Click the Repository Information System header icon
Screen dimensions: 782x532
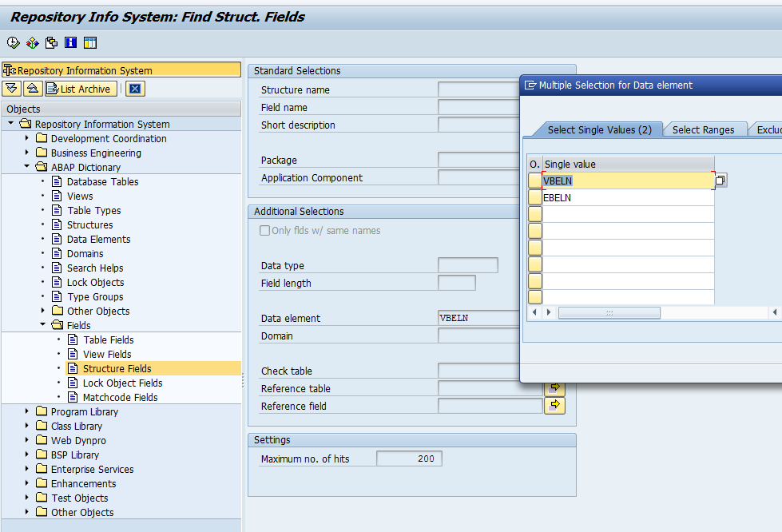(10, 70)
